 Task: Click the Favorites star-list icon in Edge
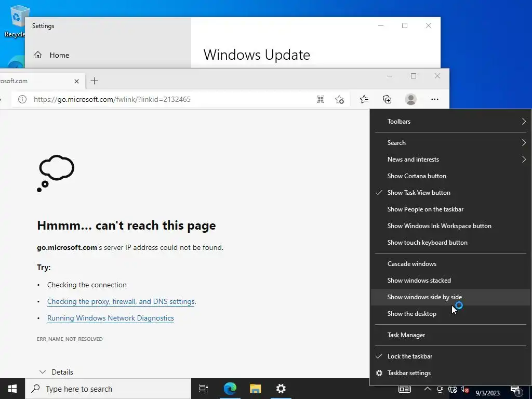click(x=364, y=99)
